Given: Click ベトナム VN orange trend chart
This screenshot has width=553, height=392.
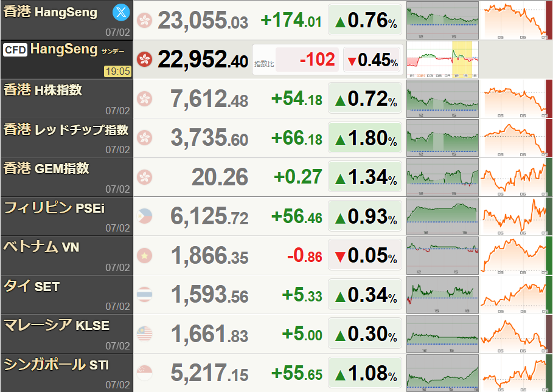Looking at the screenshot, I should pos(516,255).
